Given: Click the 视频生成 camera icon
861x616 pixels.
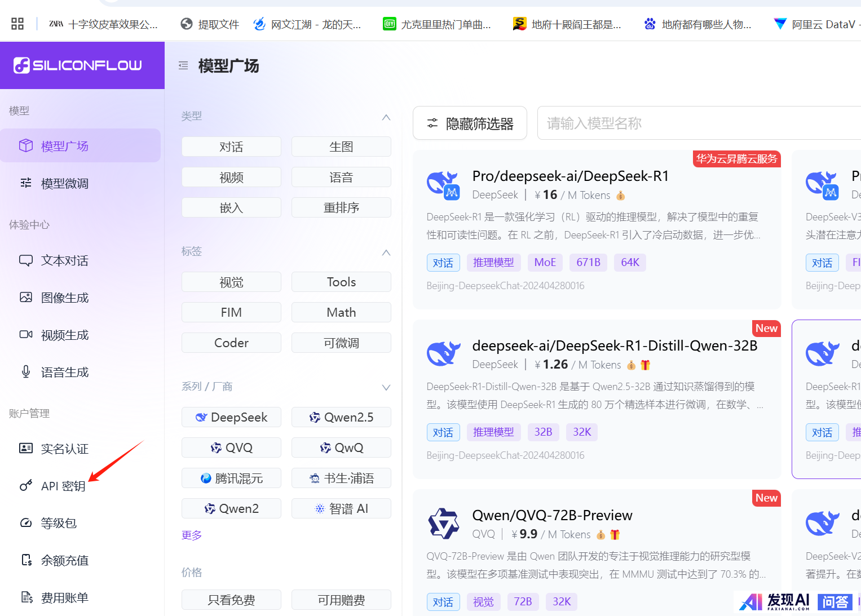Looking at the screenshot, I should coord(26,334).
